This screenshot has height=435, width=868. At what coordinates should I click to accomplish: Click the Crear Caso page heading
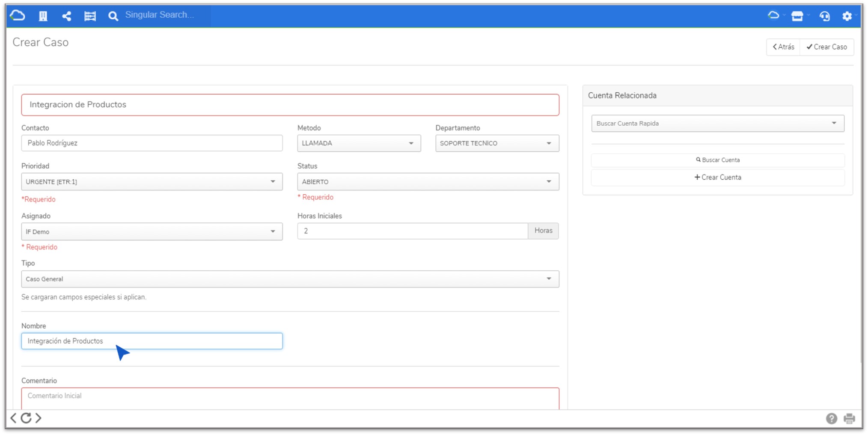[x=41, y=42]
